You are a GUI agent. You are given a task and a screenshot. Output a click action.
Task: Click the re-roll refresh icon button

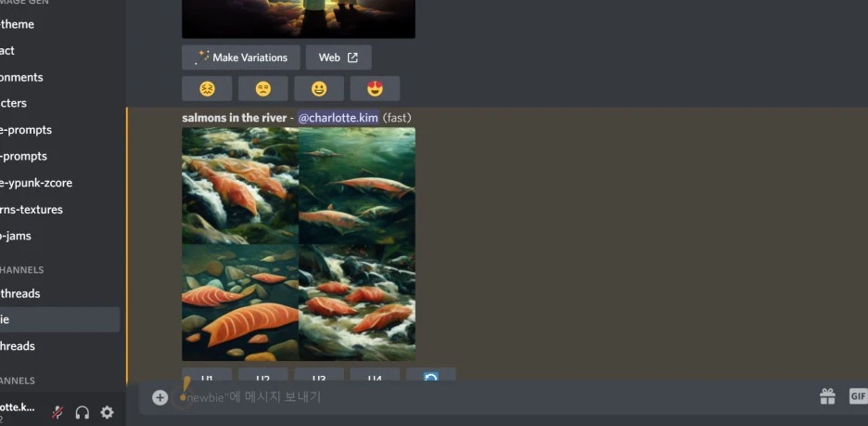coord(430,375)
